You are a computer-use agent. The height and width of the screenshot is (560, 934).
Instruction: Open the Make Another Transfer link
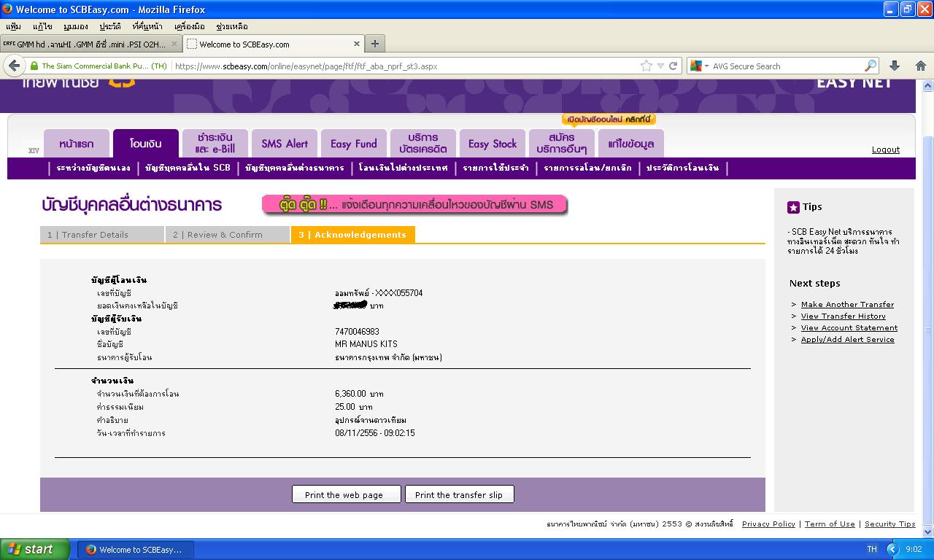click(847, 304)
